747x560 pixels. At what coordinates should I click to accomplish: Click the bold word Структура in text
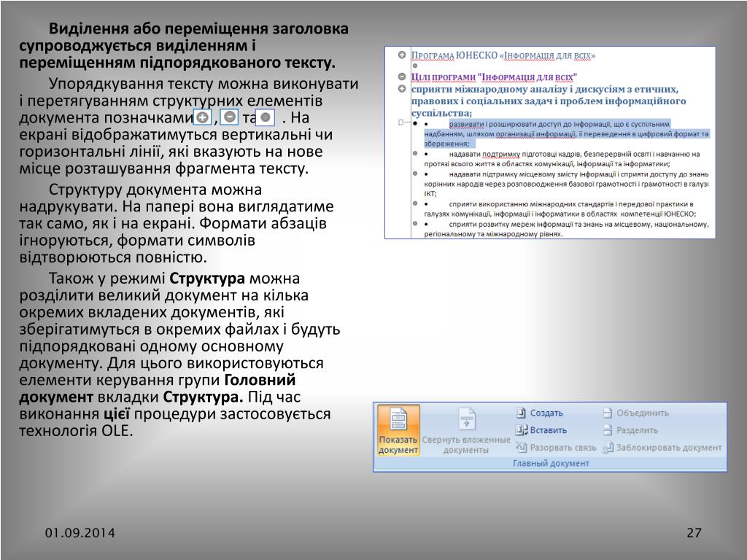207,278
